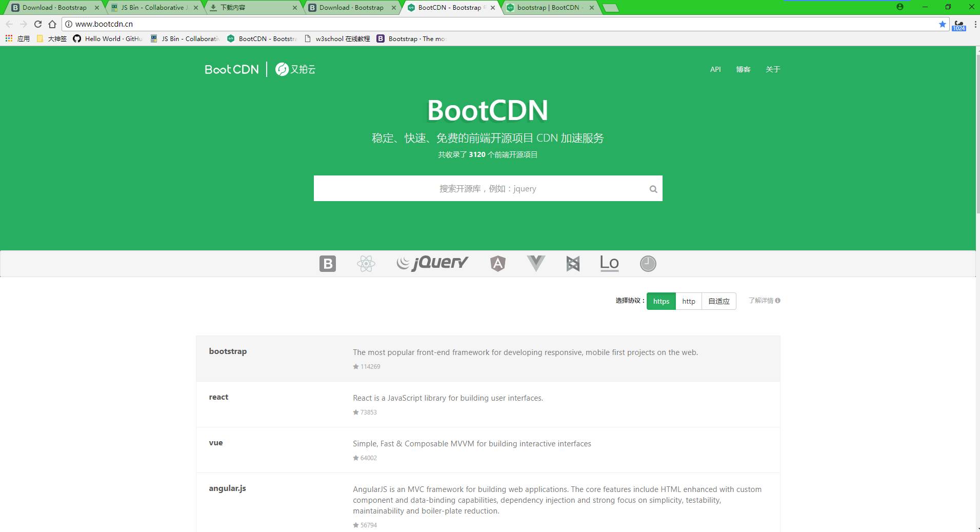
Task: View site info icon in address bar
Action: 69,24
